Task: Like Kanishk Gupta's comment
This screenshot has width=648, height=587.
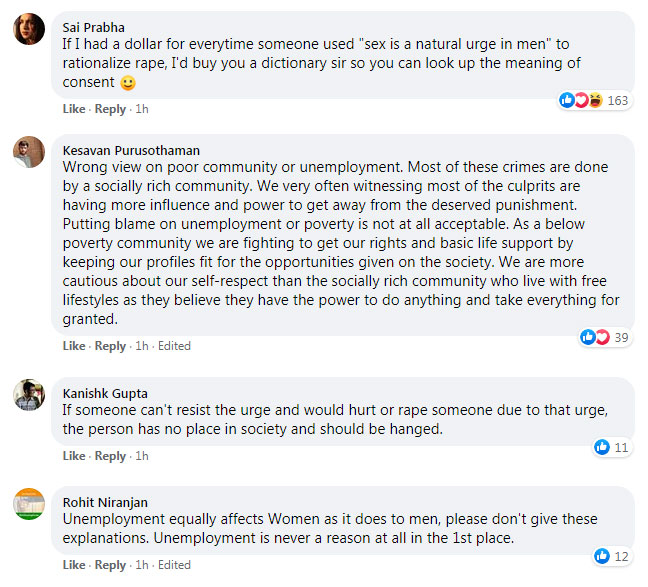Action: pyautogui.click(x=74, y=456)
